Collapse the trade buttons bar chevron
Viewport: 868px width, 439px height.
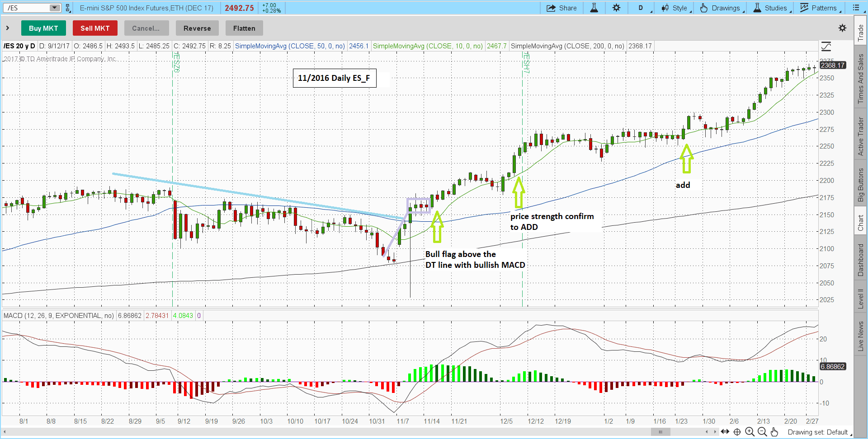[x=8, y=28]
